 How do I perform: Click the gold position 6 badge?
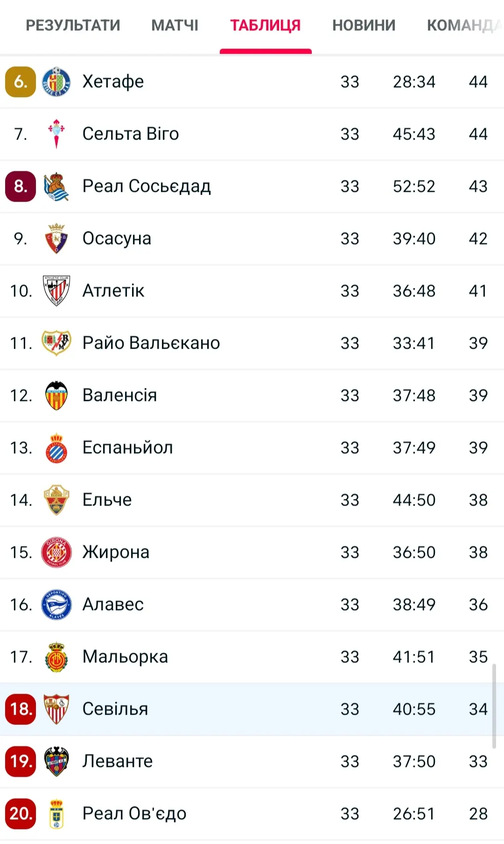[x=21, y=82]
